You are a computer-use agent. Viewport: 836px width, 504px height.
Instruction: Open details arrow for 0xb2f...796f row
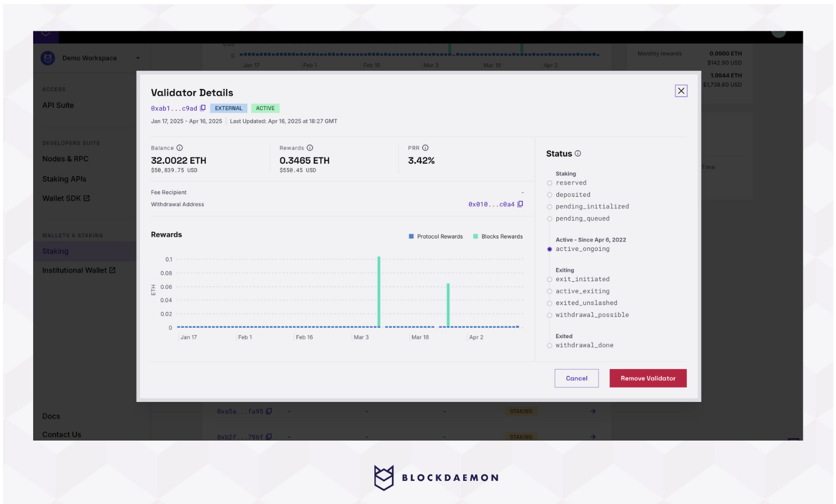(x=593, y=437)
